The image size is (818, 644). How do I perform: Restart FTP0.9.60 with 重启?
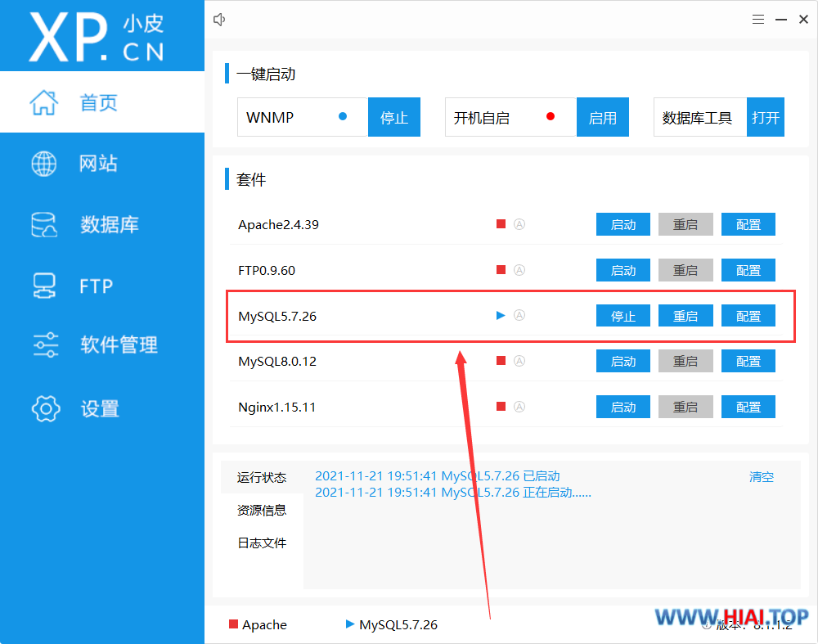[x=685, y=270]
